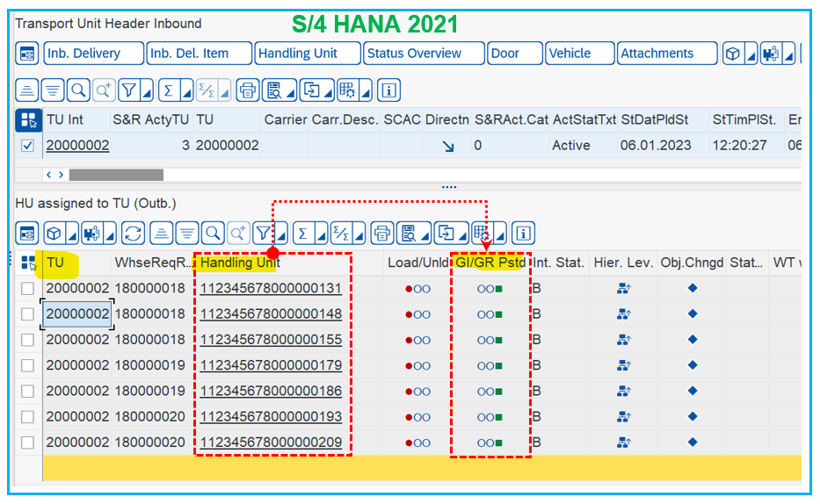Tick checkbox for handling unit ending 0131

(28, 288)
